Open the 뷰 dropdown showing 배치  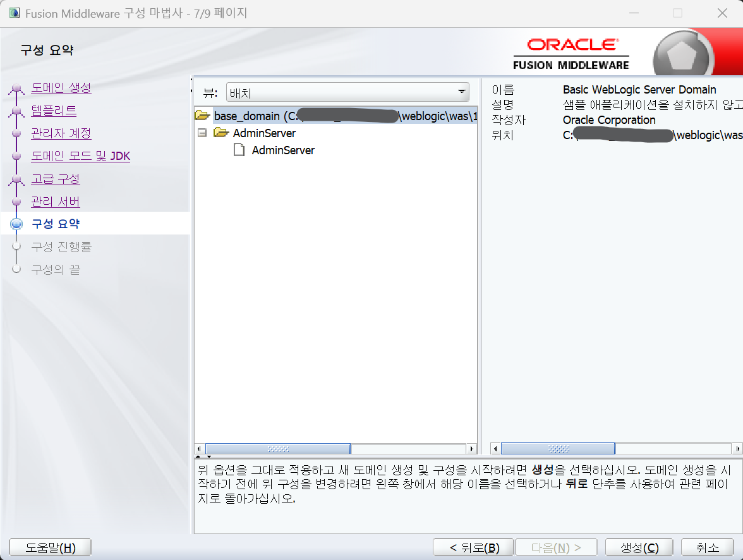pos(347,92)
